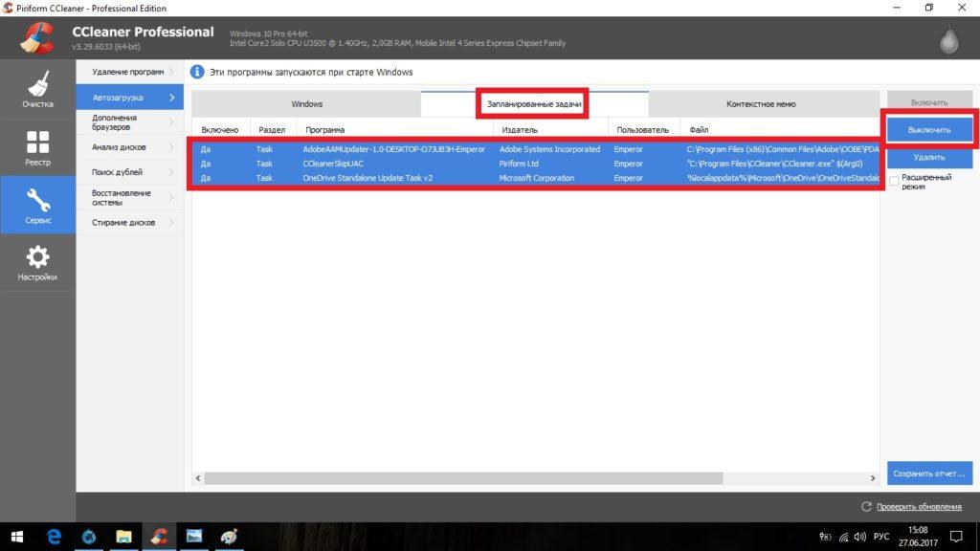Viewport: 980px width, 551px height.
Task: Sort by Издатель column header
Action: (x=550, y=130)
